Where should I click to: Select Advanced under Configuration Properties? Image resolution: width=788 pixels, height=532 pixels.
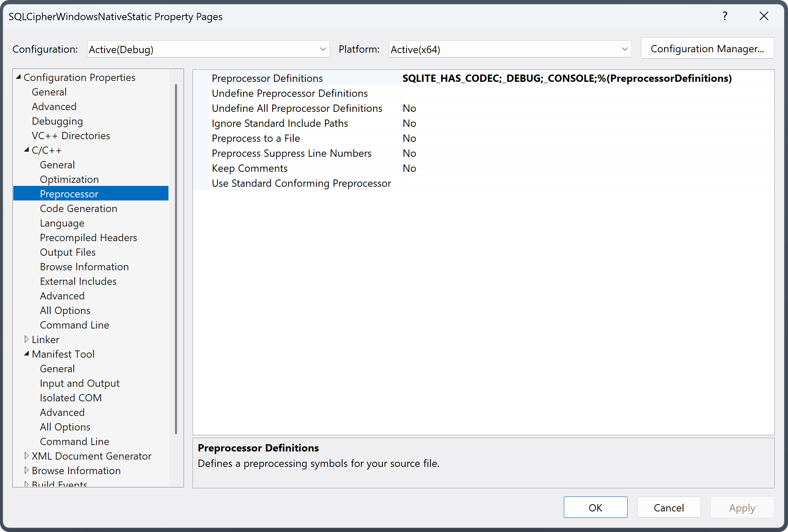pos(54,106)
